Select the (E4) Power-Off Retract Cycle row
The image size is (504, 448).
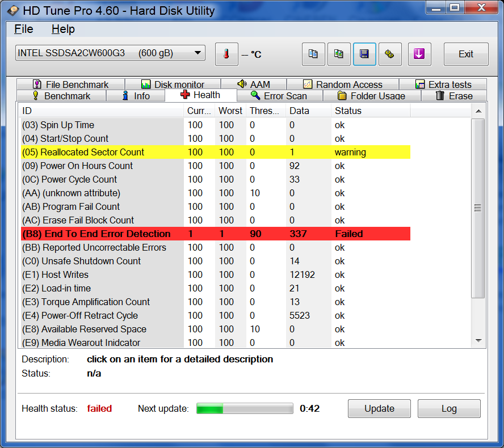click(216, 315)
